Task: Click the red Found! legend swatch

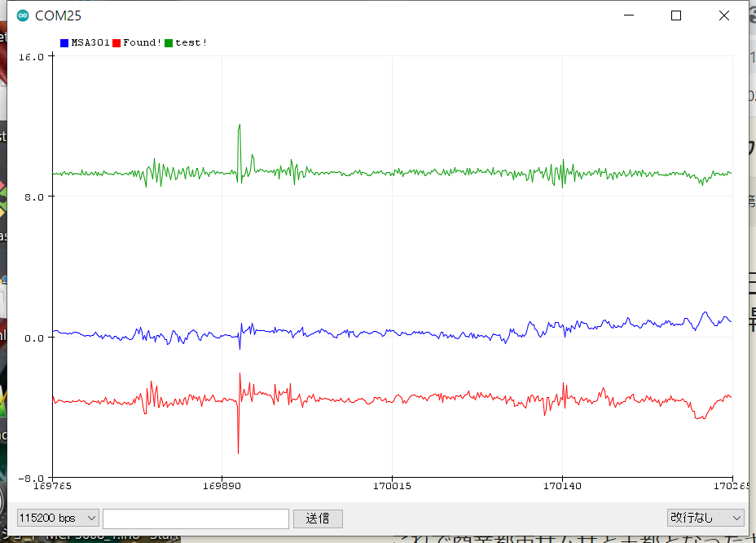Action: click(116, 42)
